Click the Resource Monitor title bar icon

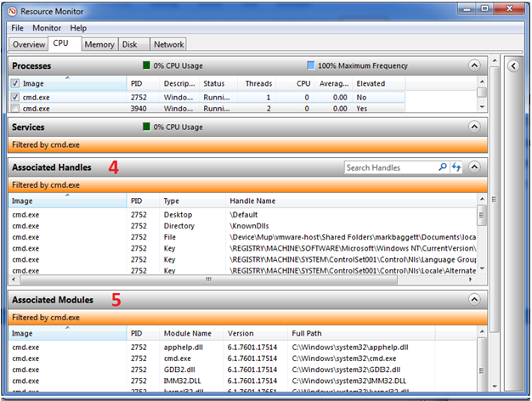[12, 9]
